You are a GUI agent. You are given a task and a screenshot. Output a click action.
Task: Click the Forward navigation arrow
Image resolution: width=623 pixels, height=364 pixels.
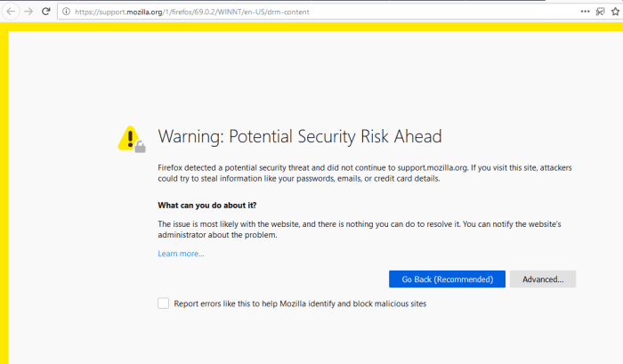click(x=28, y=11)
